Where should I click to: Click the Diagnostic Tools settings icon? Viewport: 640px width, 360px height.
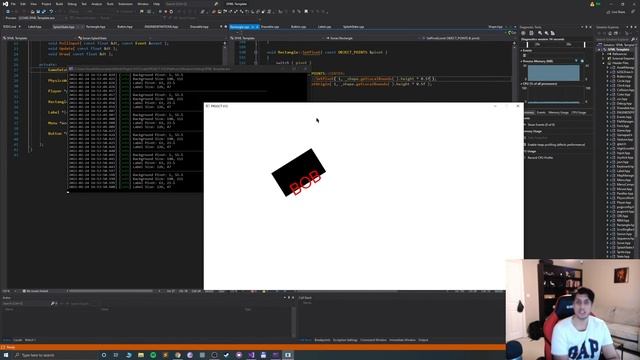[523, 33]
